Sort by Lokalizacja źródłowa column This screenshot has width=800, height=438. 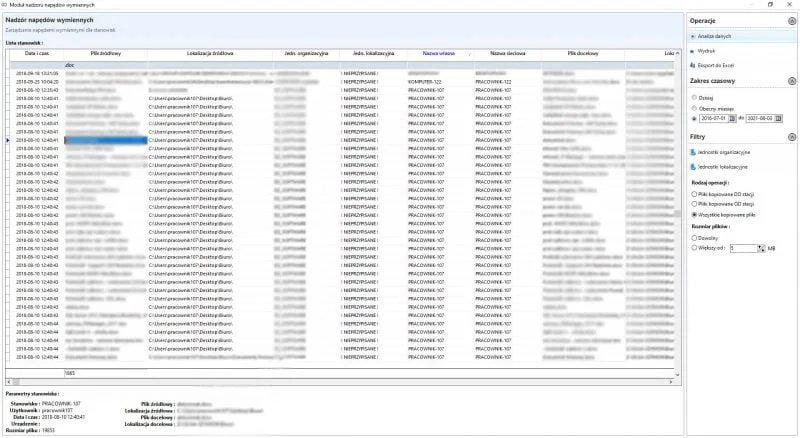[210, 54]
